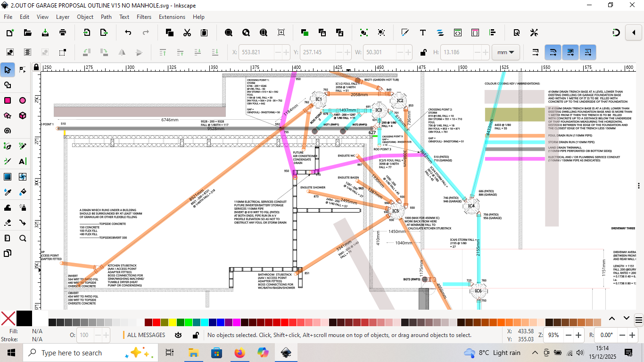The image size is (644, 362).
Task: Activate the Dropper color picker tool
Action: (8, 192)
